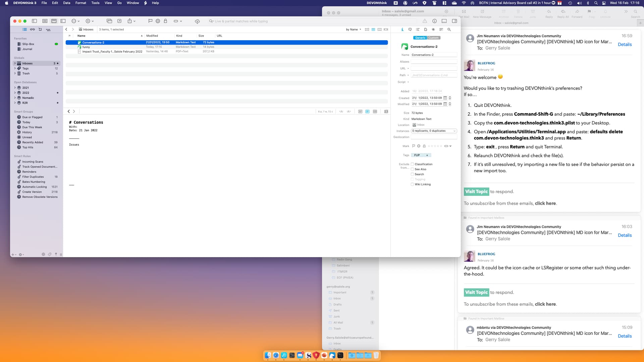Open the Table of Contents inspector tab
Screen dimensions: 644x362
(418, 29)
